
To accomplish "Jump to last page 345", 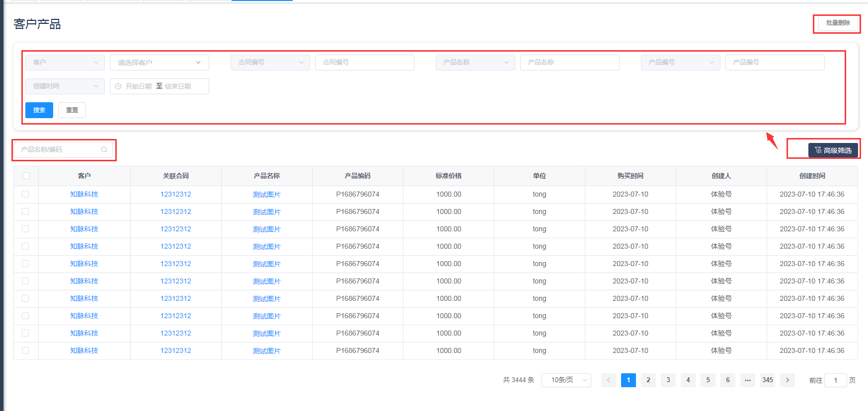I will click(767, 380).
